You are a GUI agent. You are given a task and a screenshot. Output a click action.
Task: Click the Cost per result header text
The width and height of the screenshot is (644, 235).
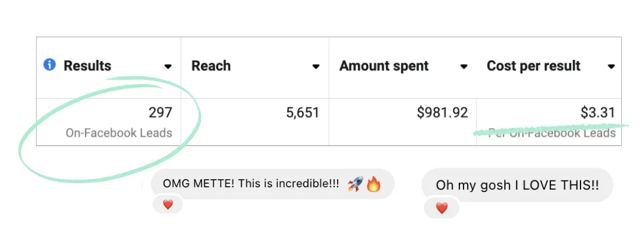pos(533,66)
